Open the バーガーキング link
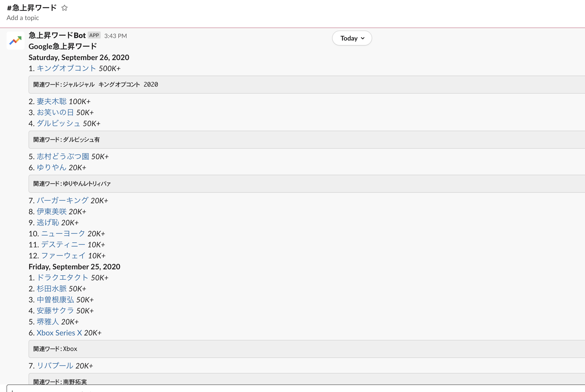 [62, 201]
